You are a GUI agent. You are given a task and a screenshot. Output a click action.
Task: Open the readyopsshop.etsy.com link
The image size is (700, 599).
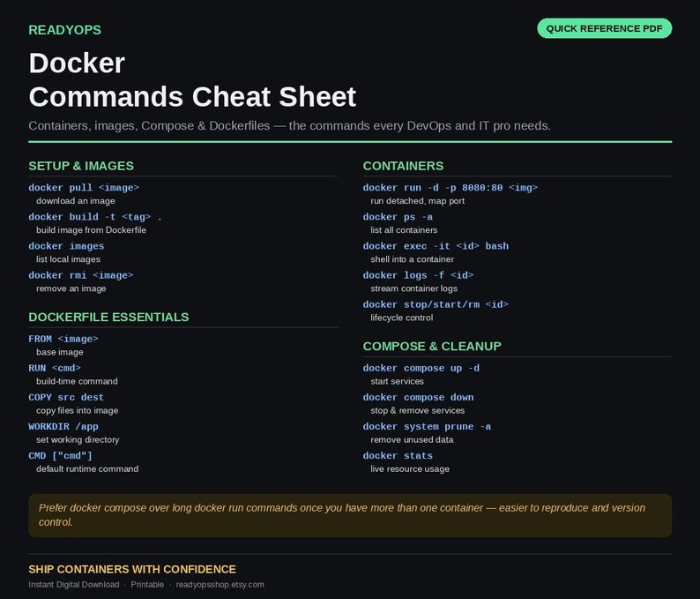pyautogui.click(x=220, y=585)
